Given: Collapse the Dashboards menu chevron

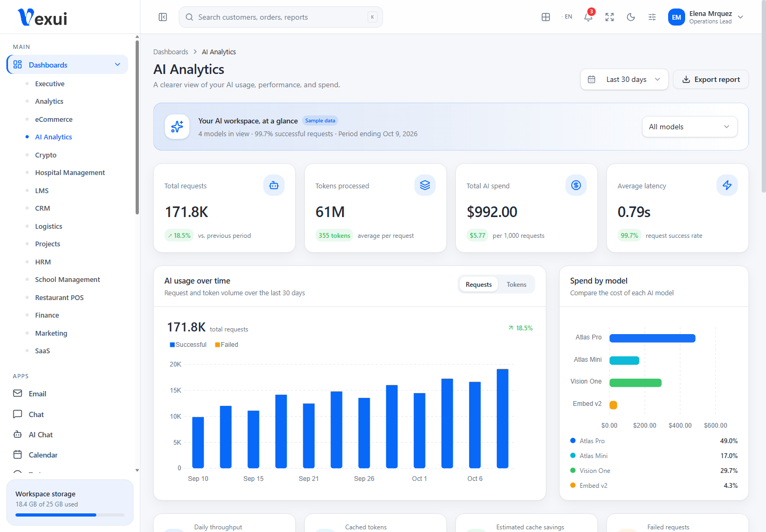Looking at the screenshot, I should coord(118,64).
